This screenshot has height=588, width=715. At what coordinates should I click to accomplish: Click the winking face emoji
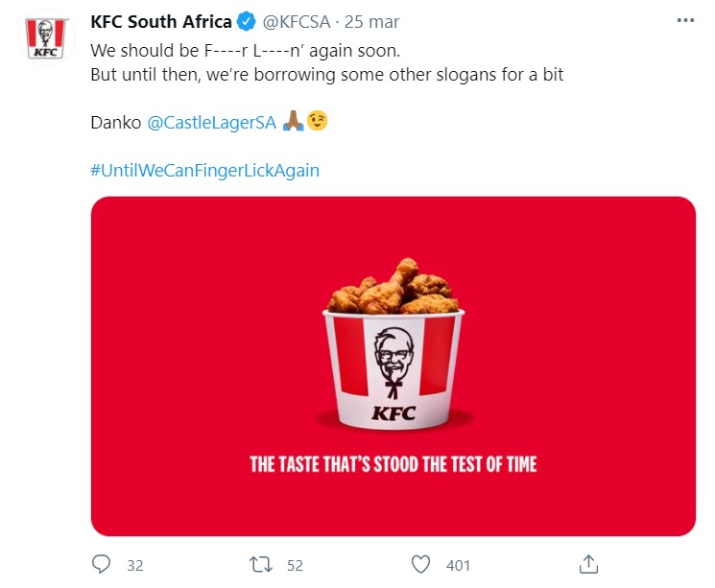[x=316, y=123]
